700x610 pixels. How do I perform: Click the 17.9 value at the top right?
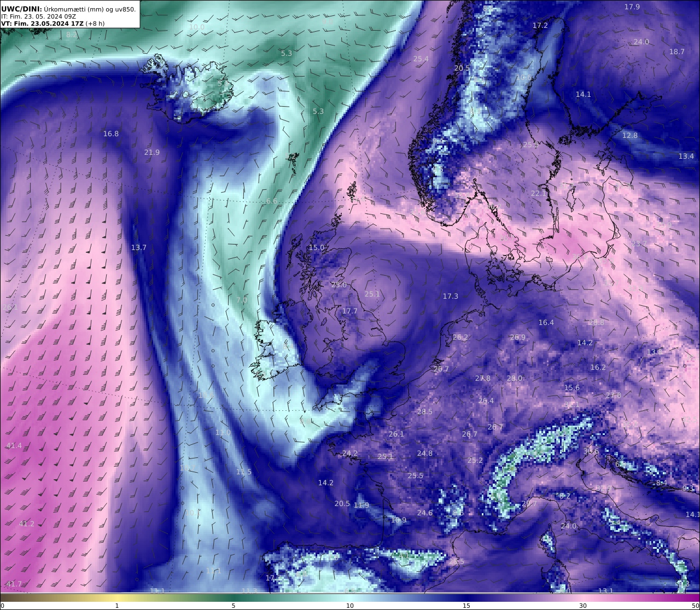click(632, 7)
